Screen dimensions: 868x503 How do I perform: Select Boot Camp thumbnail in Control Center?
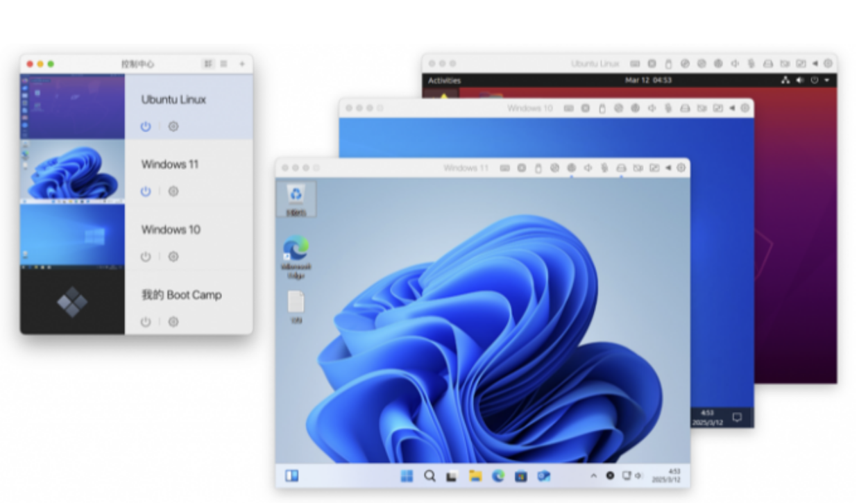click(x=72, y=302)
